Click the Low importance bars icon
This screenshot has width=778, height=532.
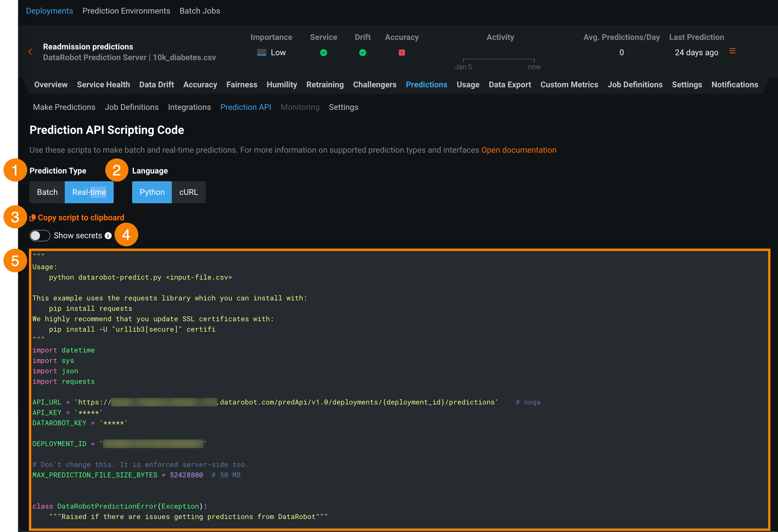(x=261, y=53)
